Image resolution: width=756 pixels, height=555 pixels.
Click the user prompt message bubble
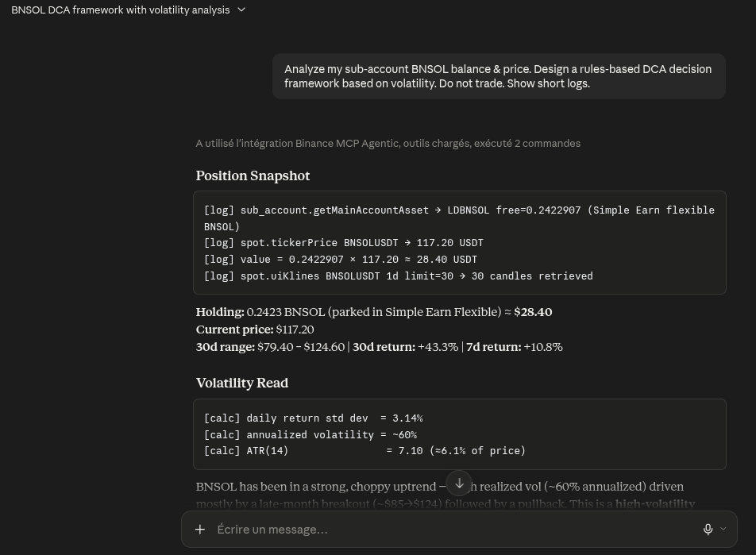click(499, 76)
